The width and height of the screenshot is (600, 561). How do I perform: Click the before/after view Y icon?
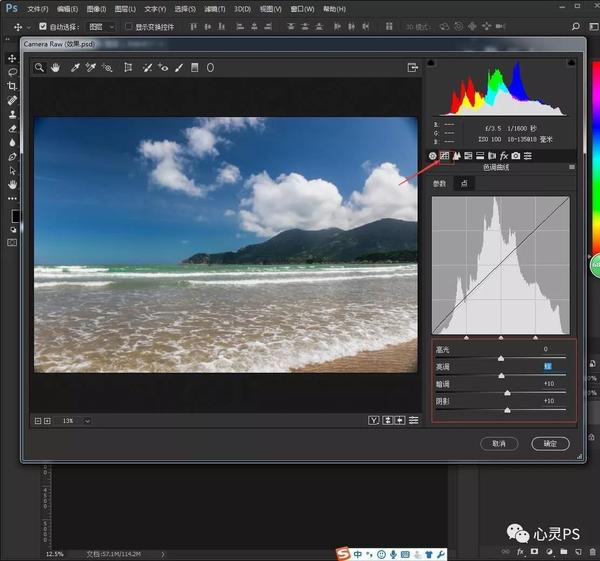point(373,421)
